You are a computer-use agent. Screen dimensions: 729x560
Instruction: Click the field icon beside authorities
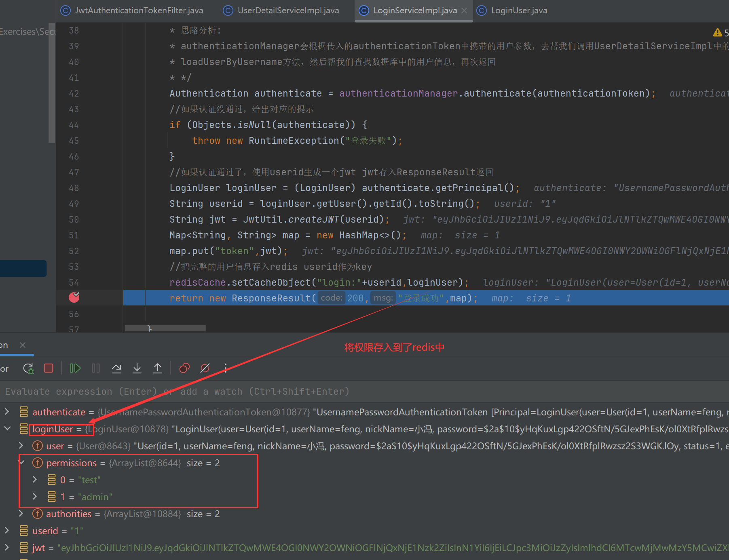click(x=37, y=514)
